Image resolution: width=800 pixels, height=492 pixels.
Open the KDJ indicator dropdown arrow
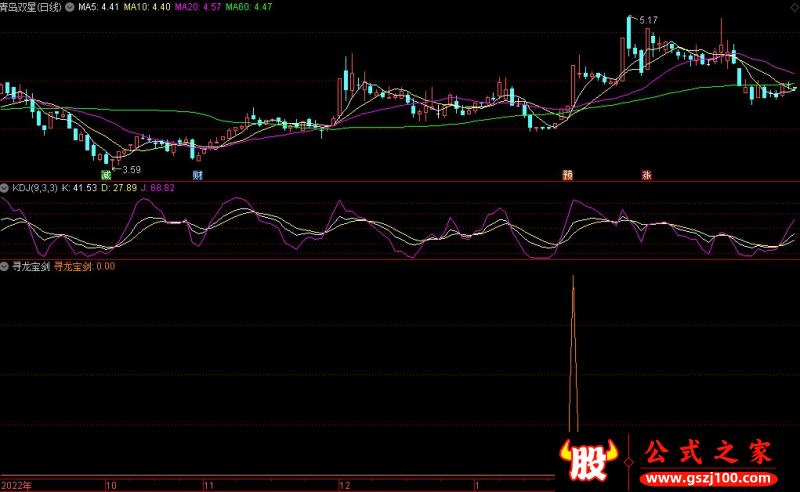(5, 187)
